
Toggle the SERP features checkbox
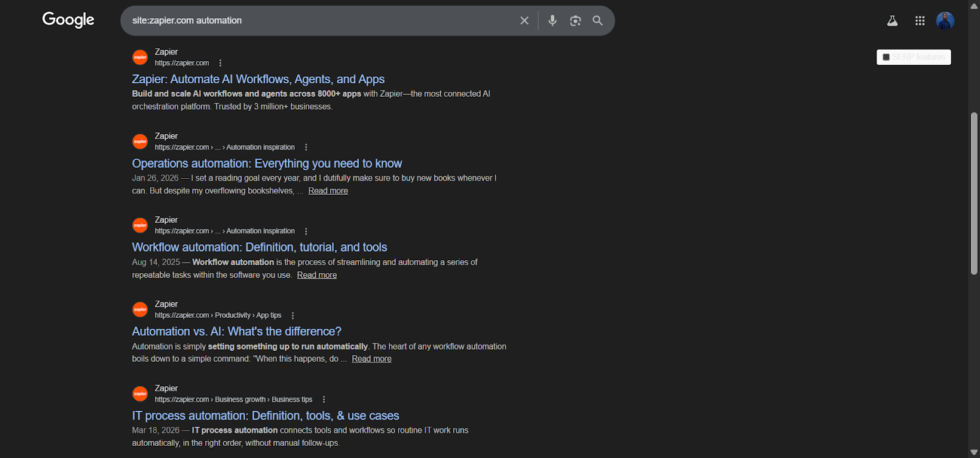tap(886, 57)
